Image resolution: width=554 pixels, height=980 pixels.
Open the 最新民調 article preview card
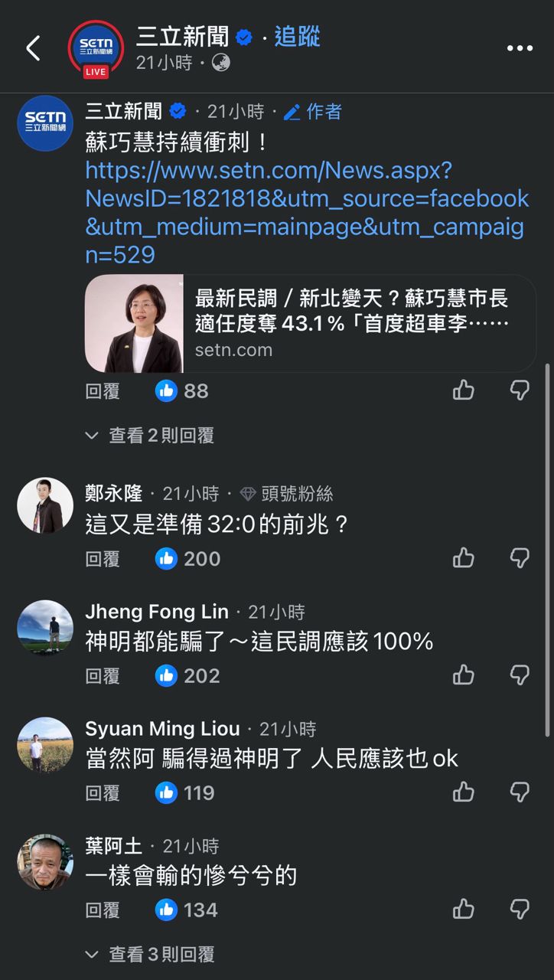click(x=310, y=324)
